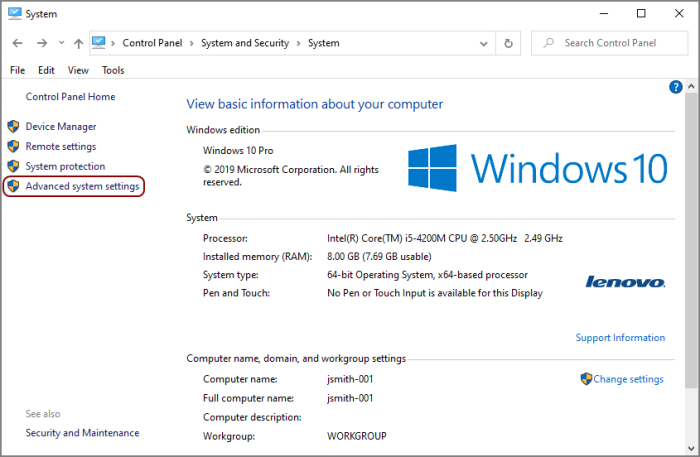Open the Tools menu

point(113,70)
